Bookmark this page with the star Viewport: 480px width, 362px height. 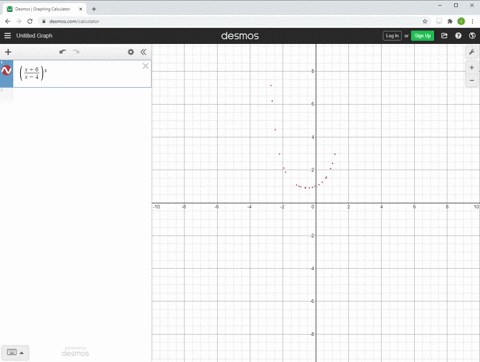pos(425,21)
